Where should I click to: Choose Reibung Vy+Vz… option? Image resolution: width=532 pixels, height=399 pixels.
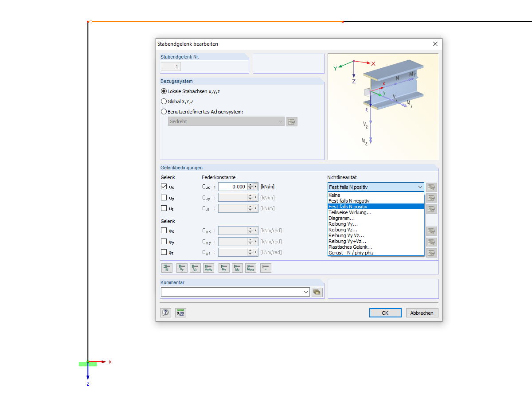pyautogui.click(x=376, y=241)
